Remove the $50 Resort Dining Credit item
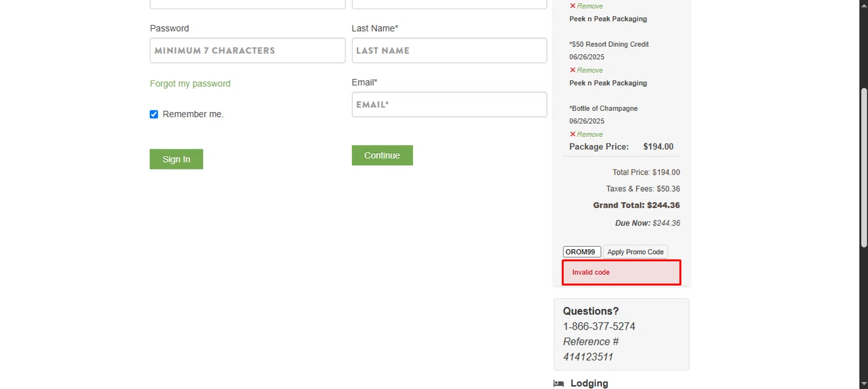868x389 pixels. pos(586,70)
